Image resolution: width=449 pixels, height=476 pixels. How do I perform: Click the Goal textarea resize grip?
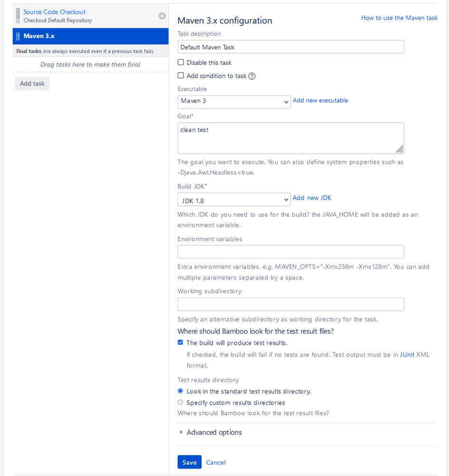pos(400,149)
